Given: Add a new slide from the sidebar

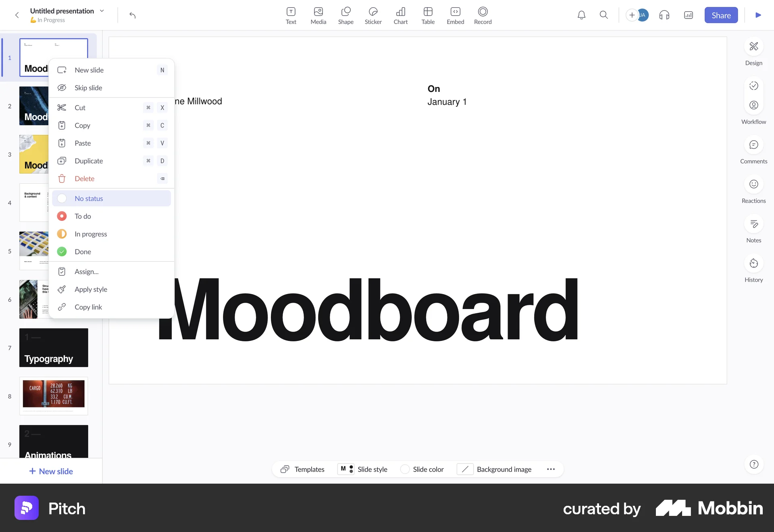Looking at the screenshot, I should [x=51, y=471].
